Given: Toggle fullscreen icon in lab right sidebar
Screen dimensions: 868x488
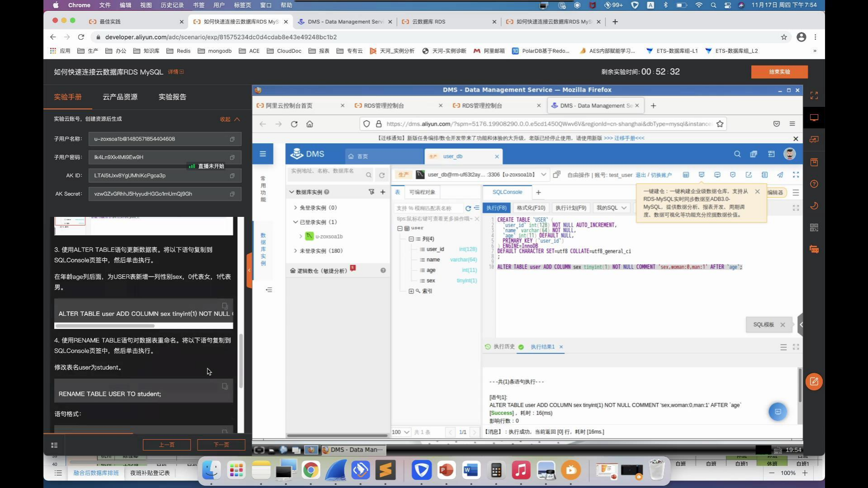Looking at the screenshot, I should [814, 95].
